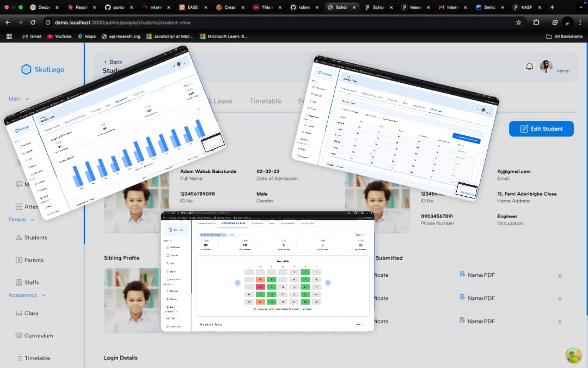Image resolution: width=588 pixels, height=368 pixels.
Task: Click the notification bell icon
Action: coord(529,67)
